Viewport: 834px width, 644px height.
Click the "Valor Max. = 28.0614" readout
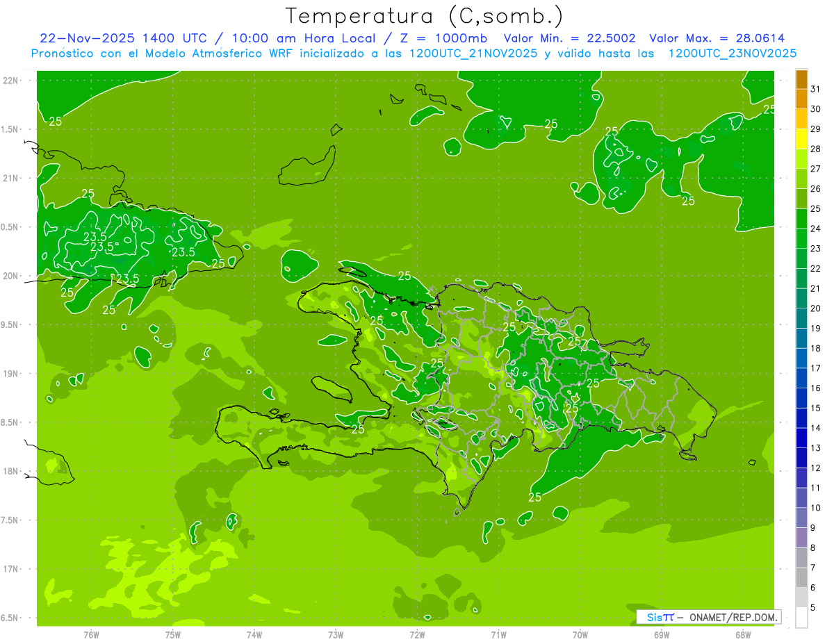point(717,38)
